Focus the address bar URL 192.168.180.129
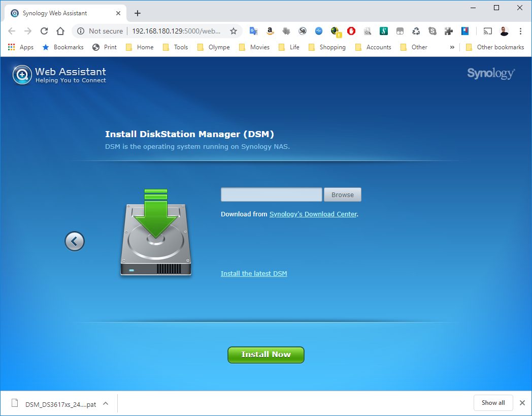Viewport: 532px width, 416px height. tap(176, 31)
